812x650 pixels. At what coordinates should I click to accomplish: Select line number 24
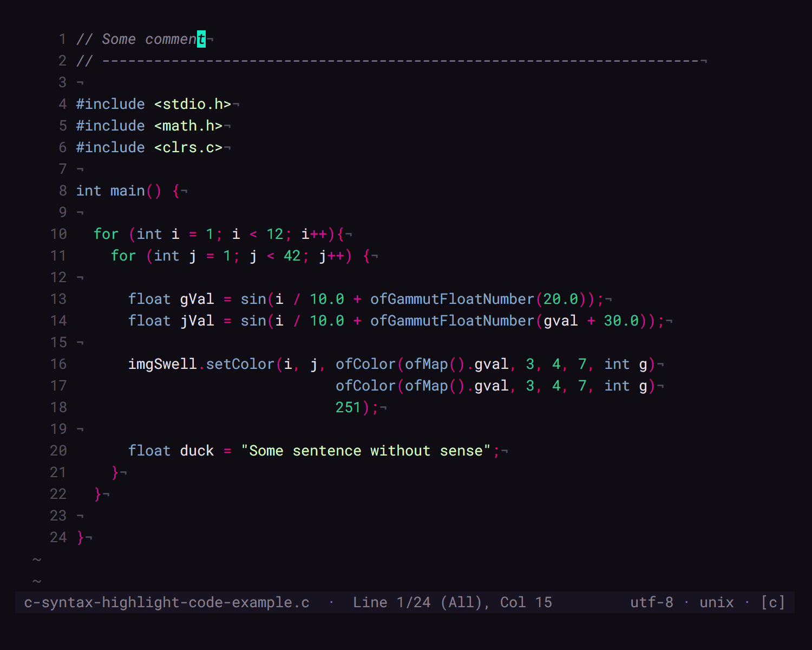[x=58, y=537]
